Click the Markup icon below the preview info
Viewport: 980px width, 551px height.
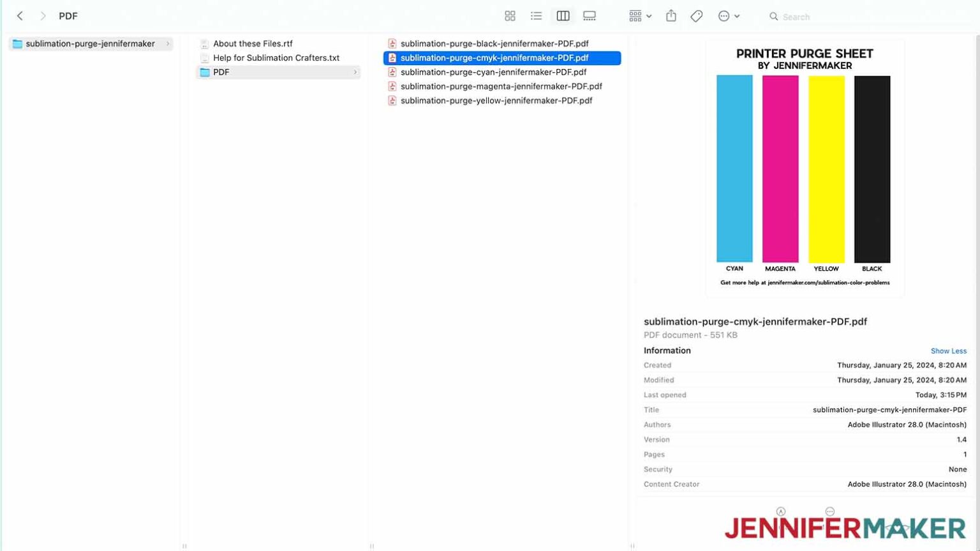(x=781, y=511)
